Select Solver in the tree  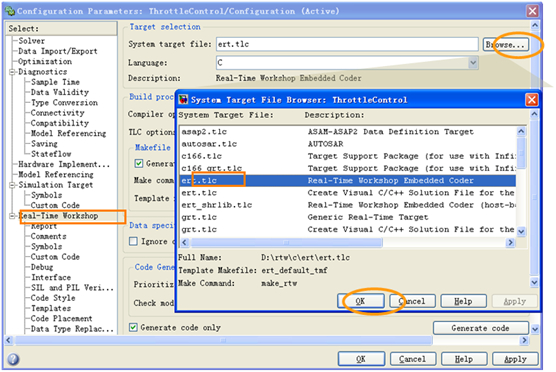32,41
